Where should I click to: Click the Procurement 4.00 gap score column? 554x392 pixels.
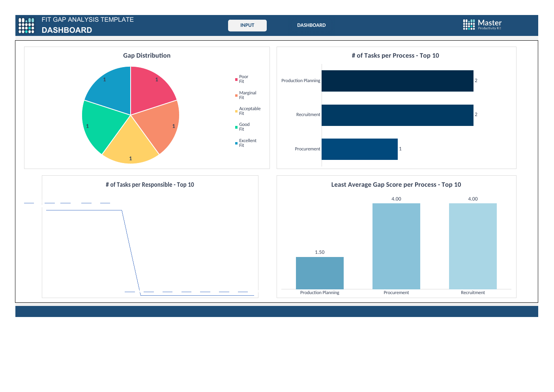396,246
